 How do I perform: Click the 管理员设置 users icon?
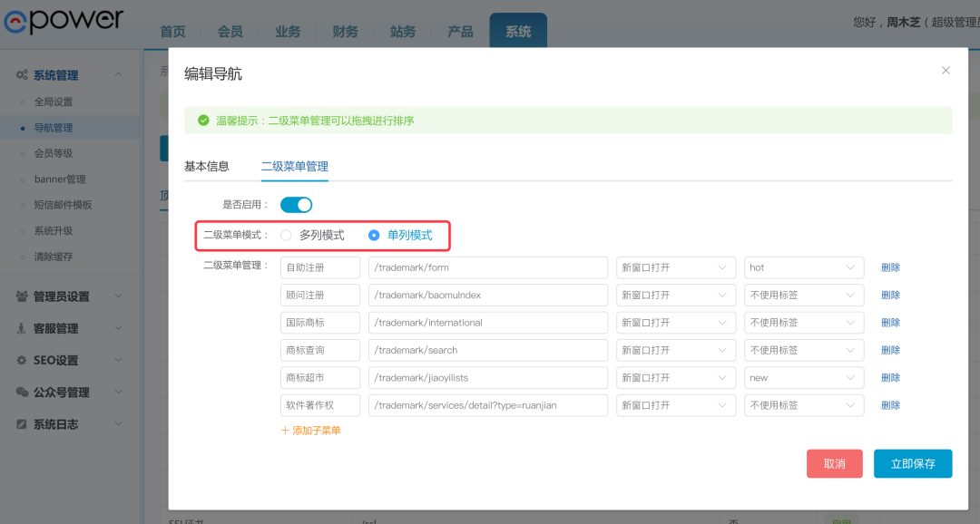coord(22,296)
